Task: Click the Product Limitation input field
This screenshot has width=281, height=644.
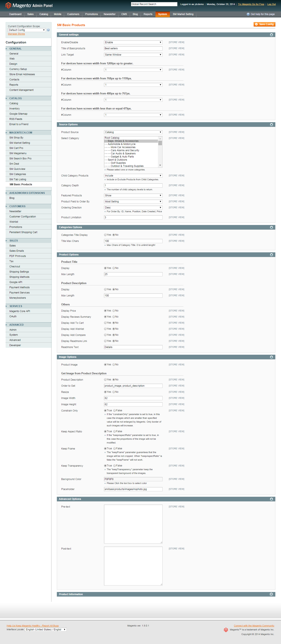Action: (x=133, y=217)
